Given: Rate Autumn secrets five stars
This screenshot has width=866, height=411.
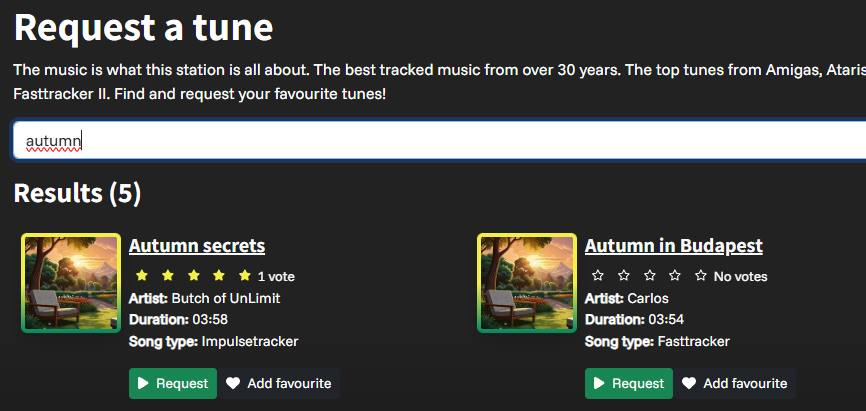Looking at the screenshot, I should tap(245, 275).
